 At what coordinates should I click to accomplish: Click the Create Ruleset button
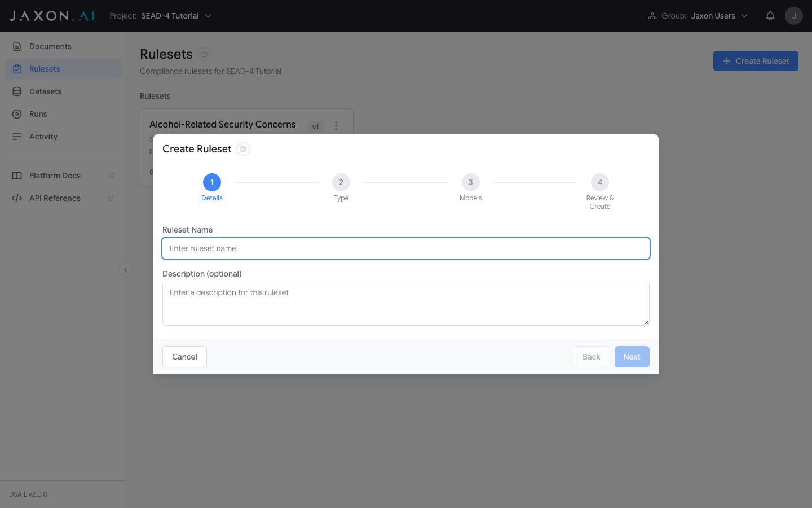(756, 60)
